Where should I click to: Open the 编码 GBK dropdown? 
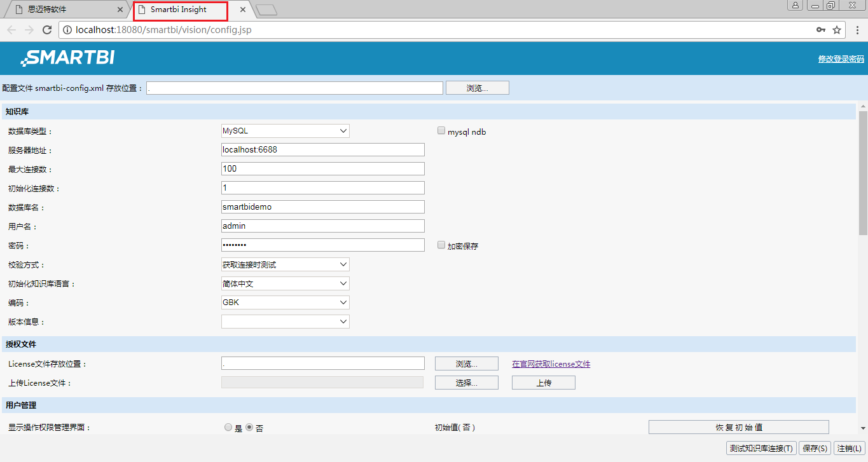(x=286, y=302)
